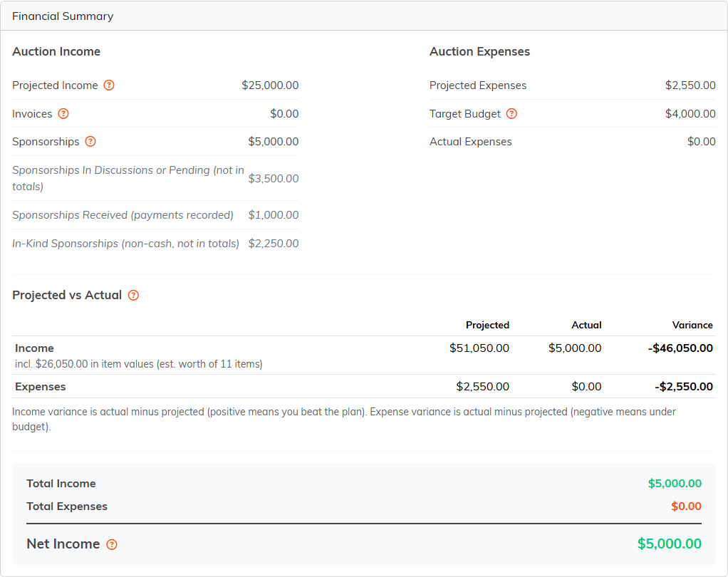Select the Total Expenses label

pos(67,506)
